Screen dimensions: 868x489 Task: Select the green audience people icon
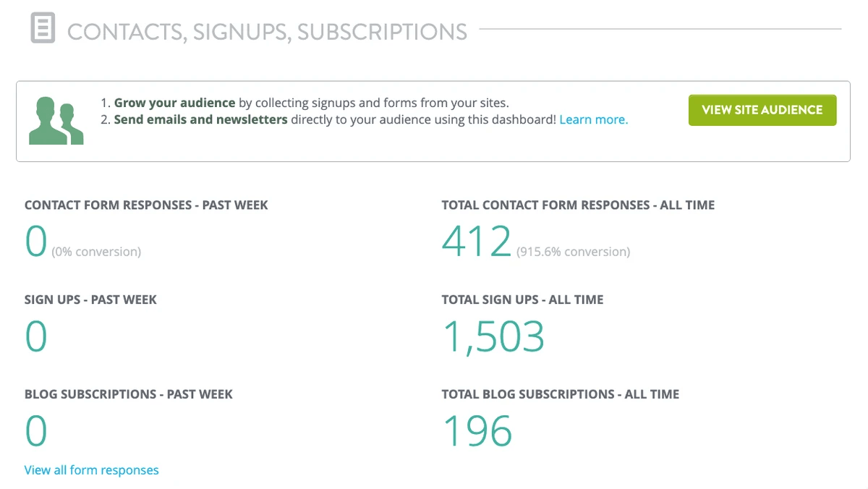coord(56,120)
